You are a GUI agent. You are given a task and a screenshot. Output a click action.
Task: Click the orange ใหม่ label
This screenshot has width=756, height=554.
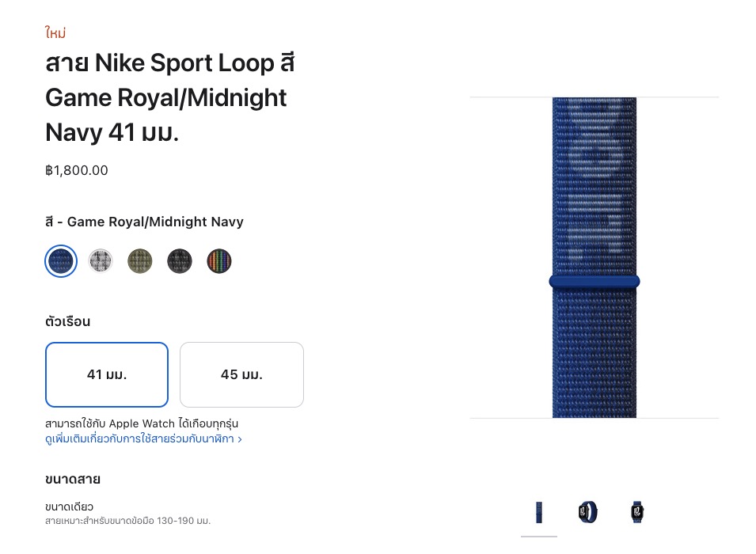click(55, 33)
